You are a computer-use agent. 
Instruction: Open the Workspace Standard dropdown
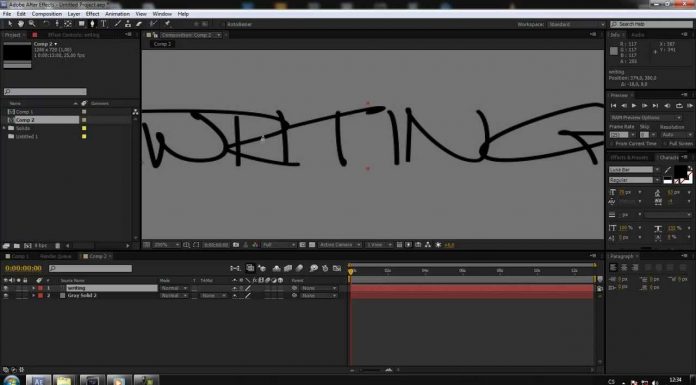576,24
